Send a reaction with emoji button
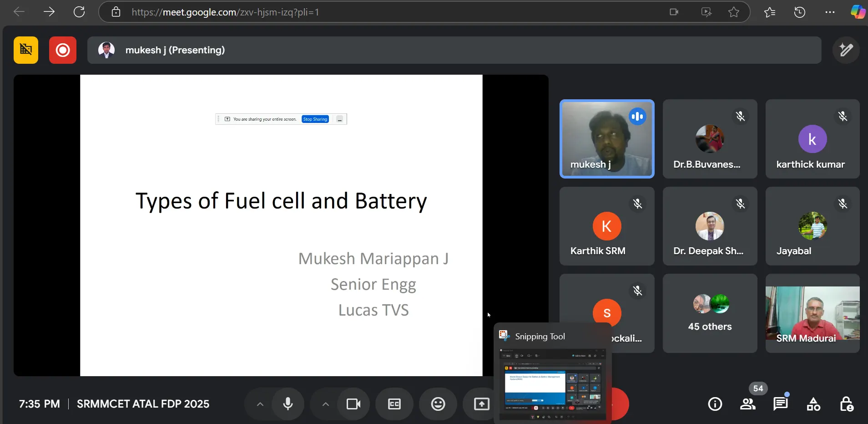The width and height of the screenshot is (868, 424). pyautogui.click(x=438, y=404)
